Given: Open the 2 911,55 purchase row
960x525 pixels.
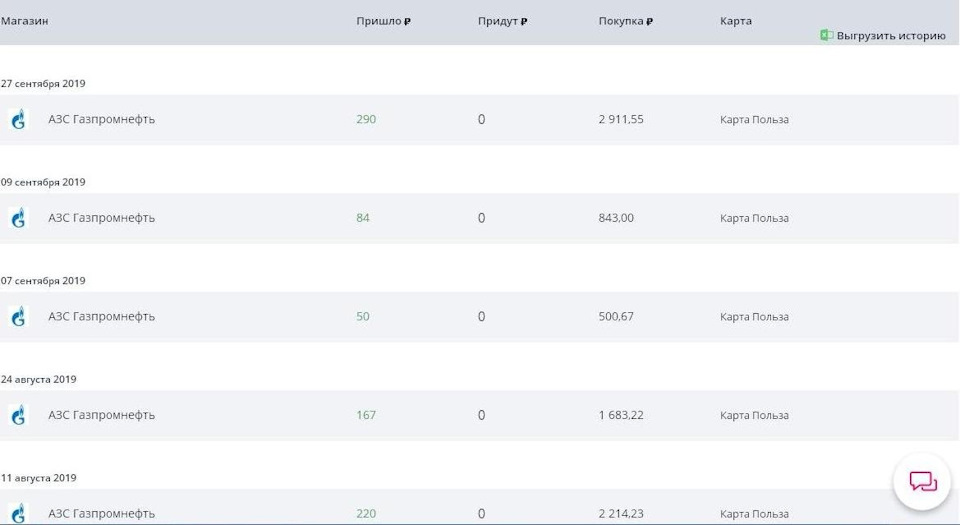Looking at the screenshot, I should 479,119.
